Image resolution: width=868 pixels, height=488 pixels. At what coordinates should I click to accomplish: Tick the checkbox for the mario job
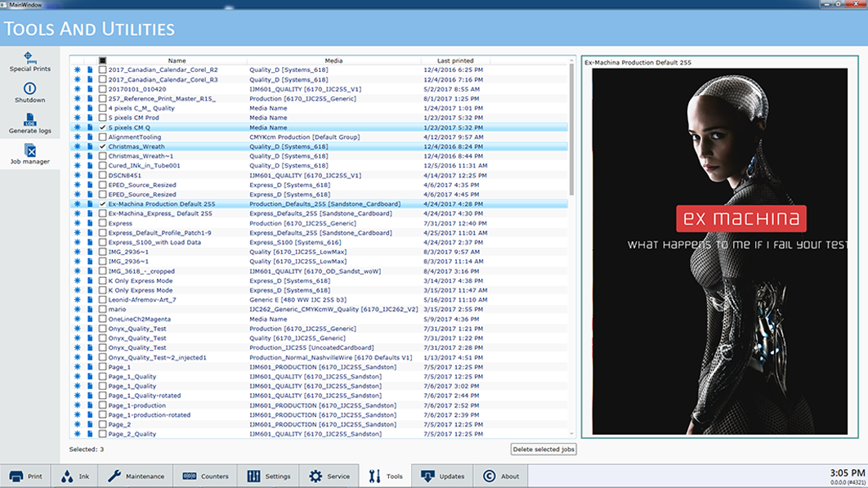coord(102,309)
